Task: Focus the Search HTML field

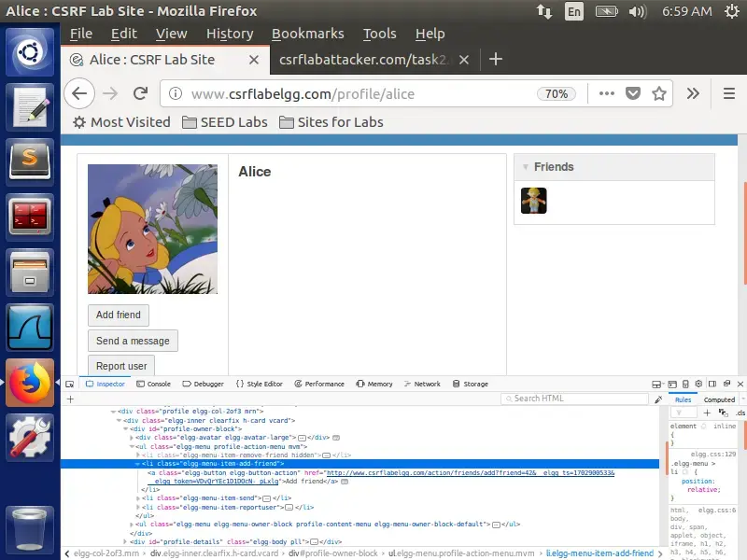Action: pos(575,399)
